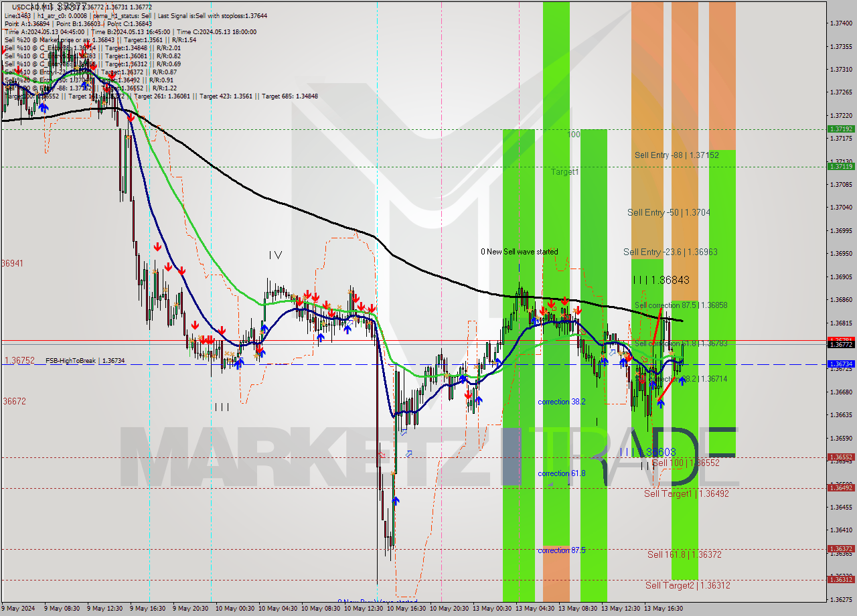Click the 'I V' wave label
This screenshot has width=857, height=616.
click(x=275, y=256)
